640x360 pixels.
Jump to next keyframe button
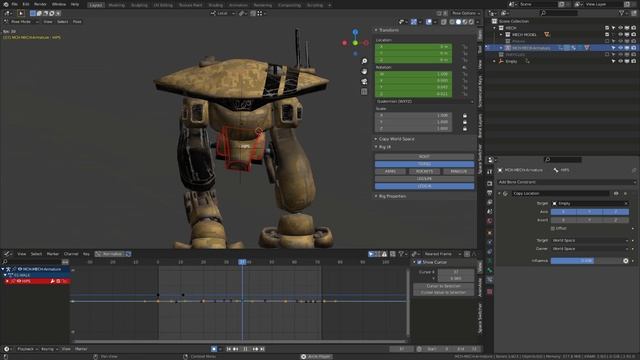coord(256,349)
